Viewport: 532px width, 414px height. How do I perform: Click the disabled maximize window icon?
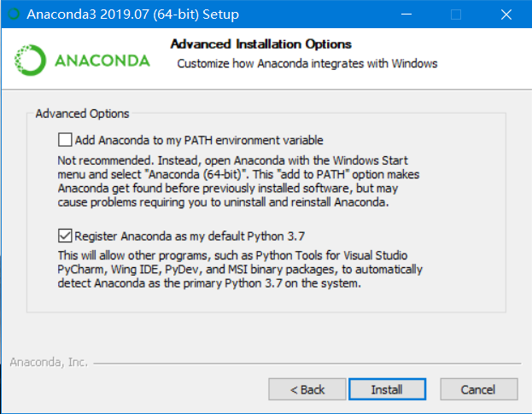coord(456,15)
